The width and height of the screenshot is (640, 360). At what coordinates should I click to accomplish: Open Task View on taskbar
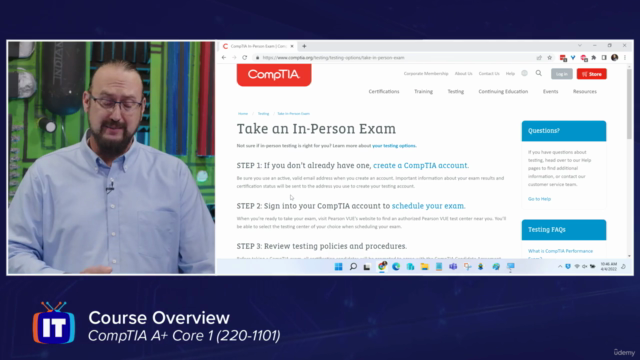[x=367, y=267]
